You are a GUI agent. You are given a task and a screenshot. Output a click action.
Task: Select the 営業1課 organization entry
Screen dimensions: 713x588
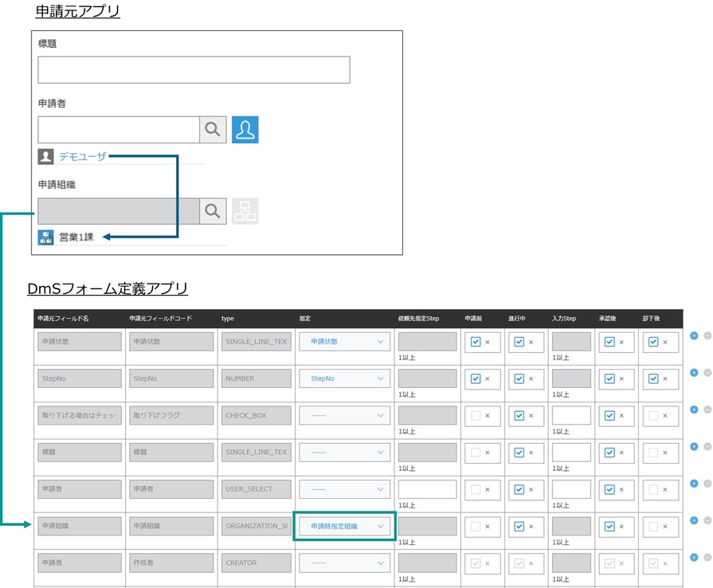pyautogui.click(x=76, y=237)
